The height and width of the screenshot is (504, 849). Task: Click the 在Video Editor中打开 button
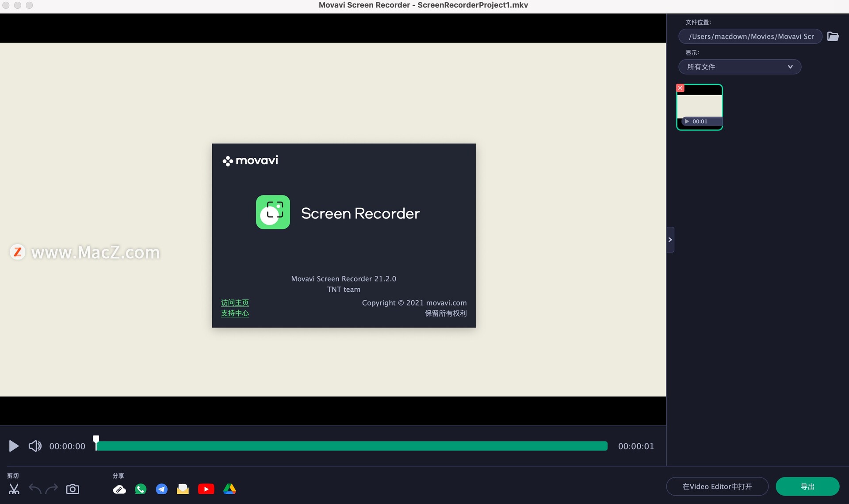(717, 486)
